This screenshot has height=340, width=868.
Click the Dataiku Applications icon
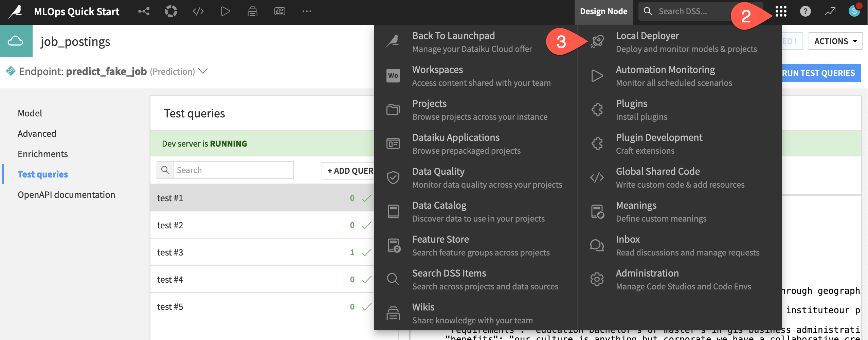[393, 144]
